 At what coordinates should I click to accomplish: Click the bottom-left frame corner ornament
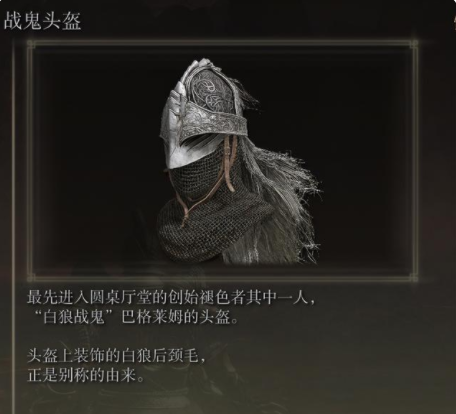click(x=31, y=278)
